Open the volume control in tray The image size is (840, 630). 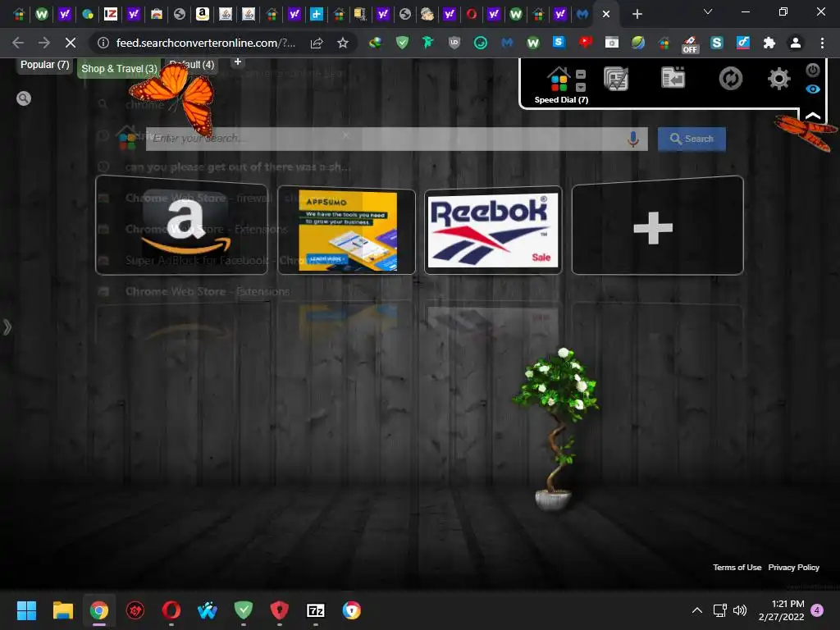(740, 610)
